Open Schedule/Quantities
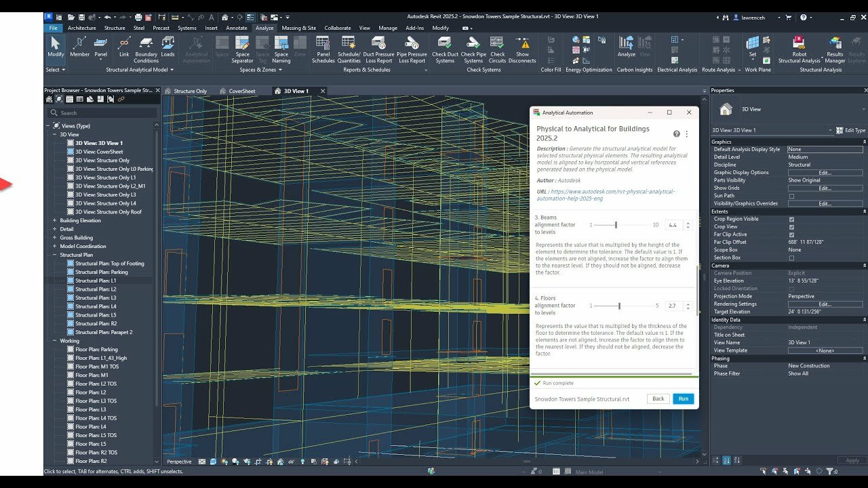This screenshot has width=868, height=488. coord(349,50)
